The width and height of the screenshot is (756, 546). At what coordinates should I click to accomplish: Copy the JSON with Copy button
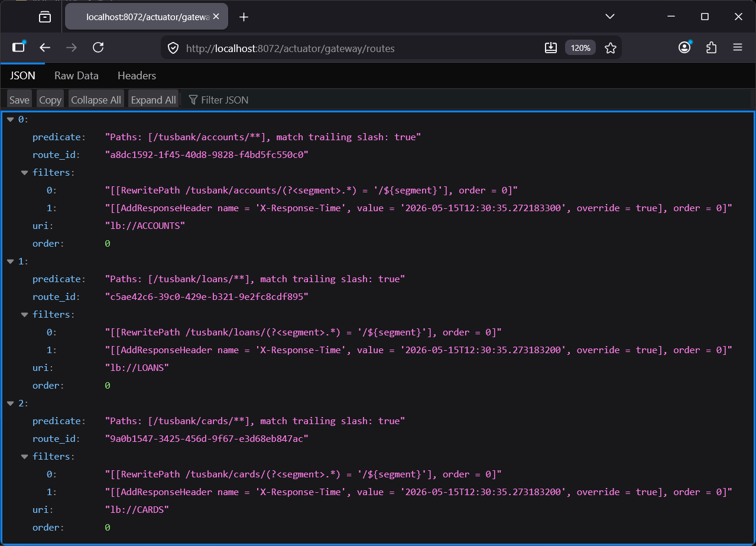pos(50,100)
